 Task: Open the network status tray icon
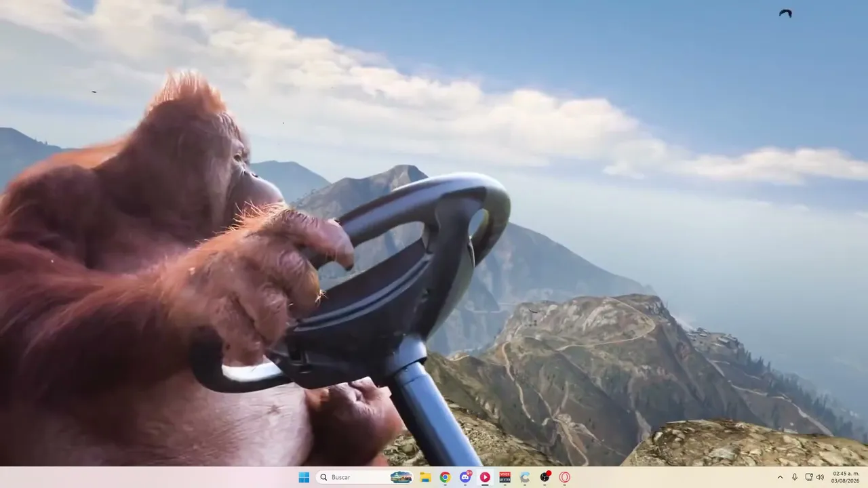[808, 477]
